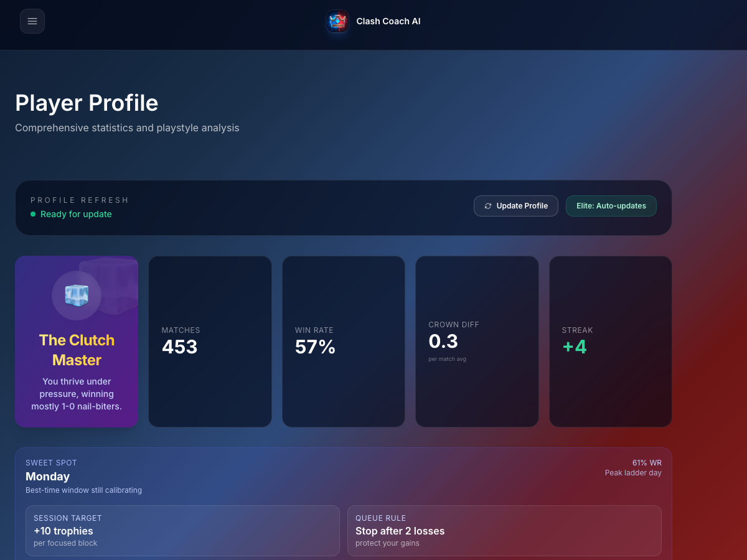Click the refresh icon inside Update Profile
The image size is (747, 560).
(488, 205)
